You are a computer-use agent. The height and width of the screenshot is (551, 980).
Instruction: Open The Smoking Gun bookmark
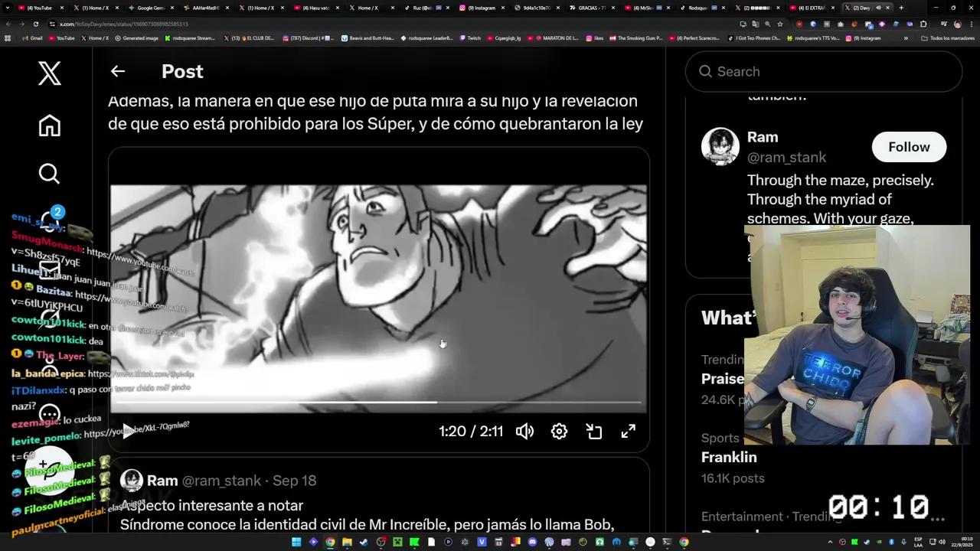[x=635, y=37]
